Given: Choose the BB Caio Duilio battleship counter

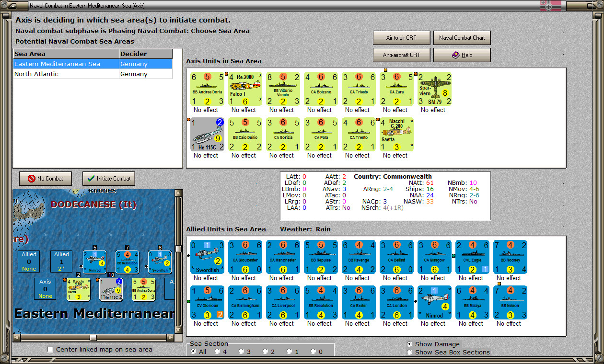Looking at the screenshot, I should [x=245, y=134].
